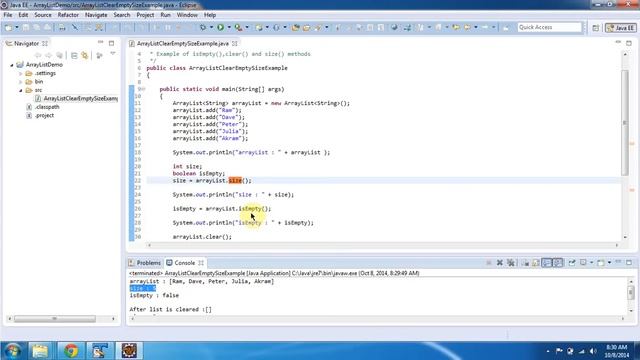Click the Open Perspective icon beside Java EE
The width and height of the screenshot is (640, 360).
[596, 28]
